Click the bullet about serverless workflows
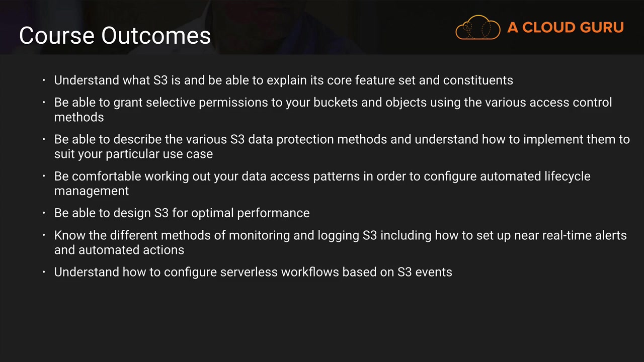Screen dimensions: 644x362 pyautogui.click(x=253, y=272)
